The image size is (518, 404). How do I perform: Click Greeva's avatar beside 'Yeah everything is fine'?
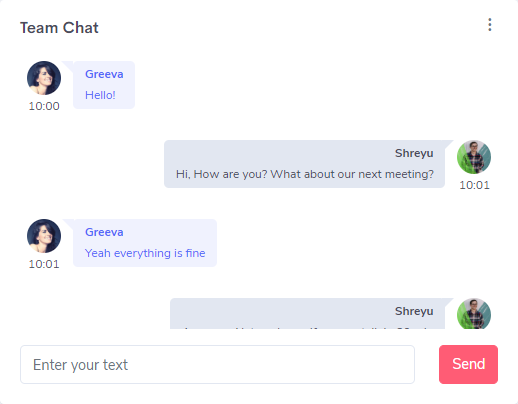click(44, 236)
